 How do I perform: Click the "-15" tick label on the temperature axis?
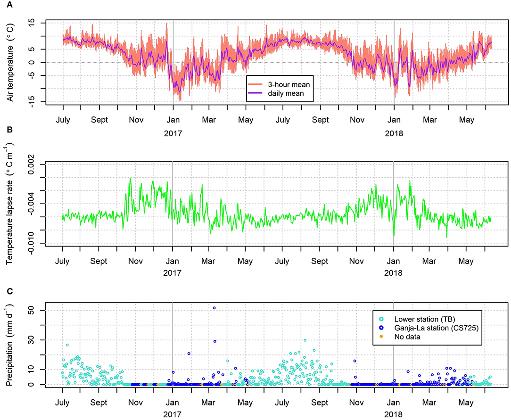pyautogui.click(x=31, y=102)
